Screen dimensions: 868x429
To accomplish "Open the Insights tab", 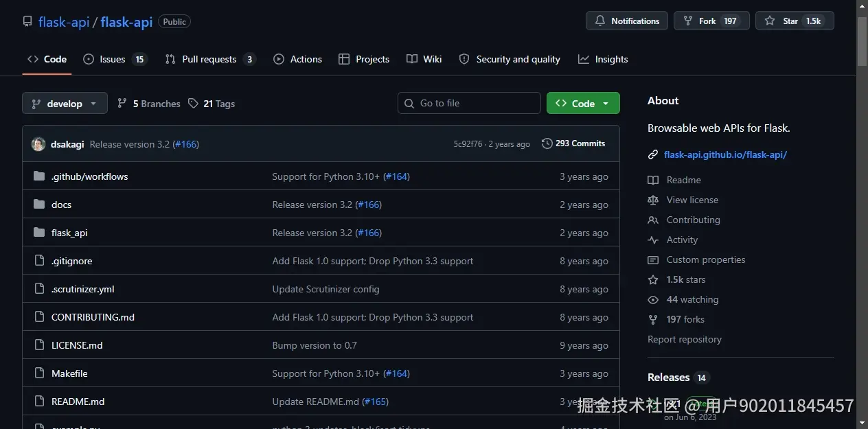I will coord(603,59).
